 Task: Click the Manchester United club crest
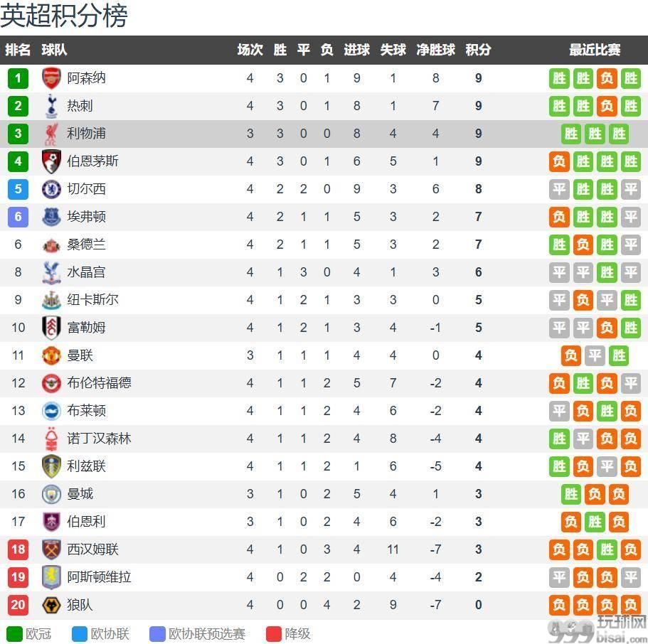coord(51,355)
